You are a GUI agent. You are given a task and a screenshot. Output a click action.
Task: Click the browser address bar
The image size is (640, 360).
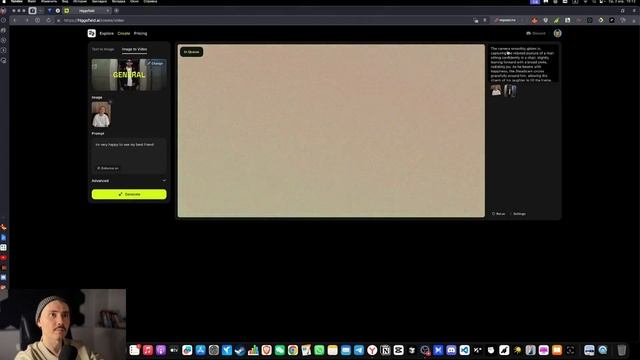click(x=265, y=20)
